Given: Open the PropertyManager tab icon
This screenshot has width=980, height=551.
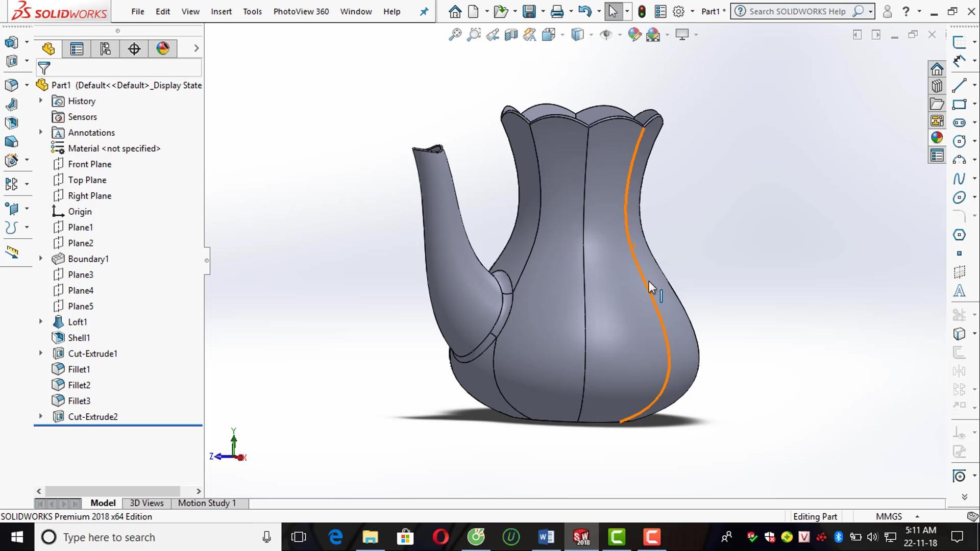Looking at the screenshot, I should coord(77,48).
